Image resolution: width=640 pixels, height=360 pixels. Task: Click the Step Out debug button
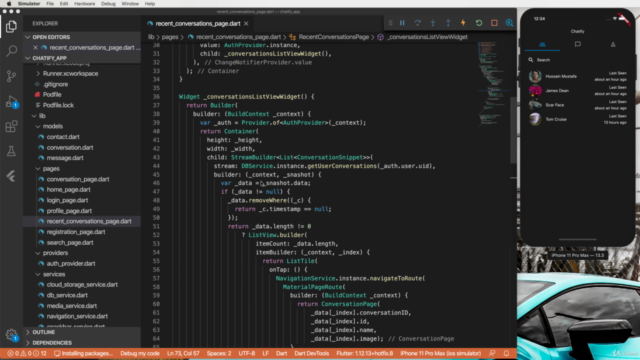tap(448, 23)
